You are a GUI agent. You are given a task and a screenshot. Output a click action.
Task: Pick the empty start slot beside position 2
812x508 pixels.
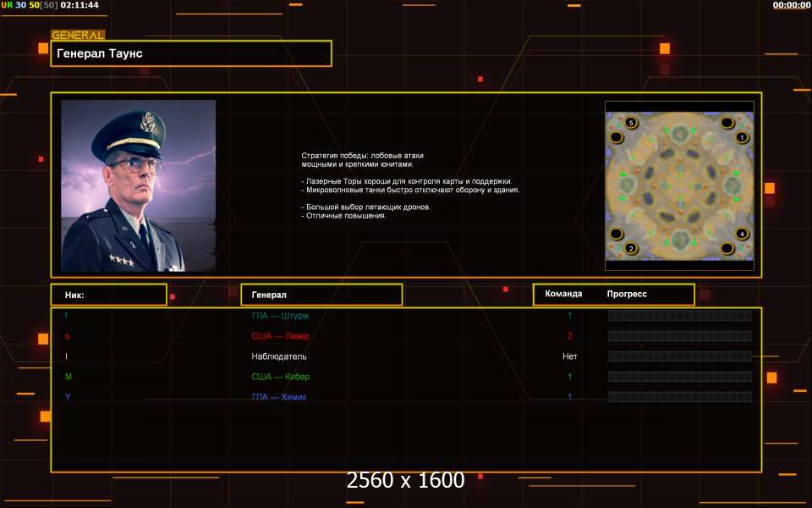(x=617, y=234)
